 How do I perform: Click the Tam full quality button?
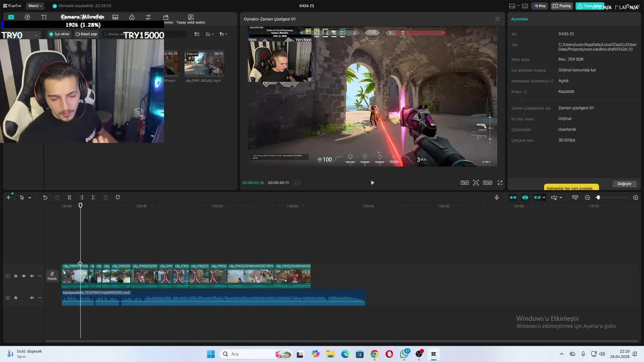pyautogui.click(x=464, y=183)
